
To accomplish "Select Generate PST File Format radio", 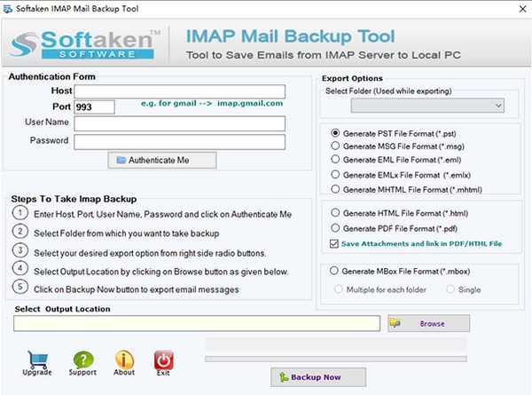I will 335,133.
